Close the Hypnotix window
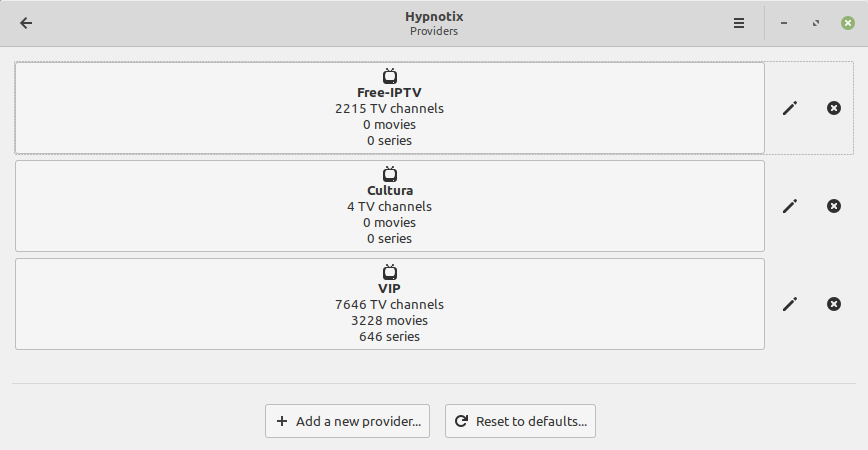 [x=848, y=23]
